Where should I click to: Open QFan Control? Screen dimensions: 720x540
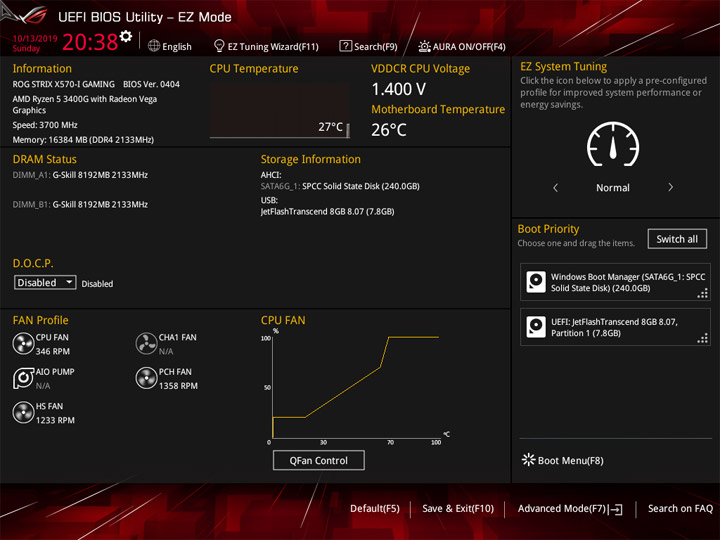[319, 460]
